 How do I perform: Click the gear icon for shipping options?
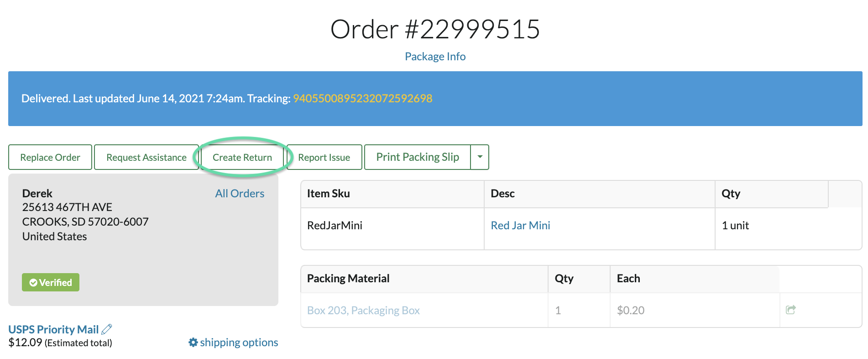pos(193,343)
